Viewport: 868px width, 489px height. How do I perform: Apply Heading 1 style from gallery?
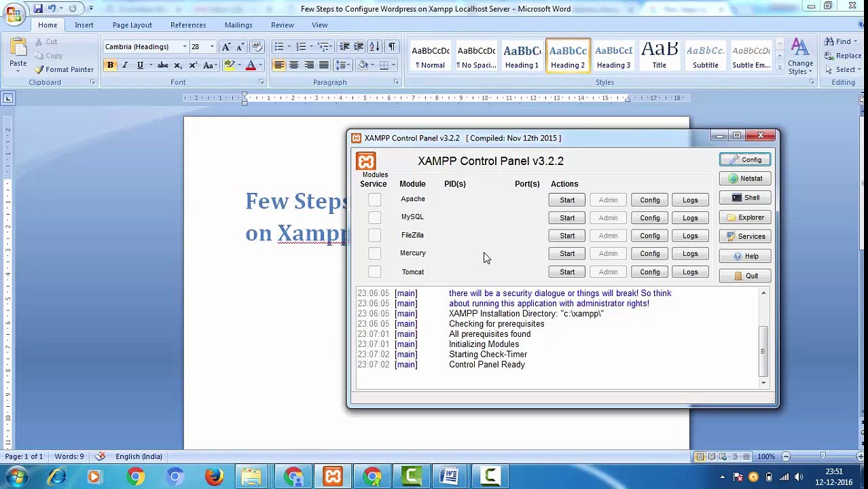[522, 56]
